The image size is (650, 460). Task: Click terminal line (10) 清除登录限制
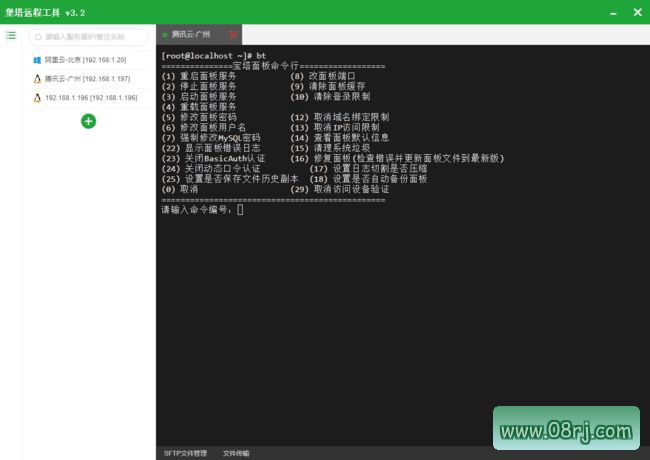pyautogui.click(x=330, y=97)
